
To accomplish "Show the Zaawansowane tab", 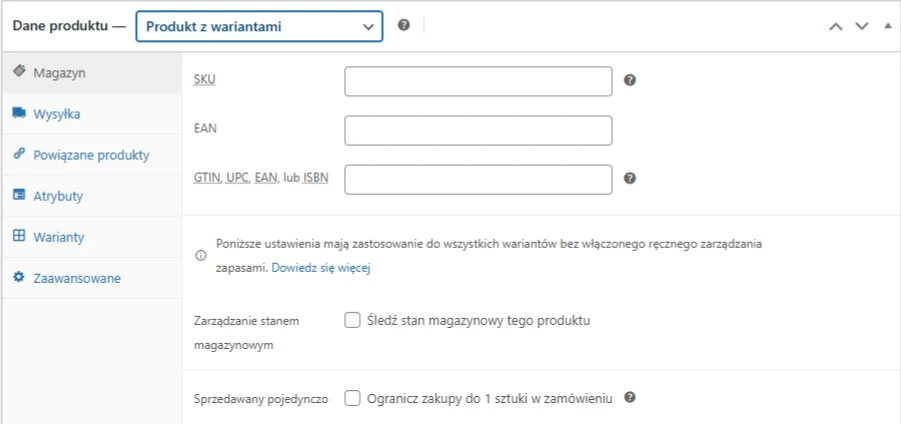I will (92, 278).
